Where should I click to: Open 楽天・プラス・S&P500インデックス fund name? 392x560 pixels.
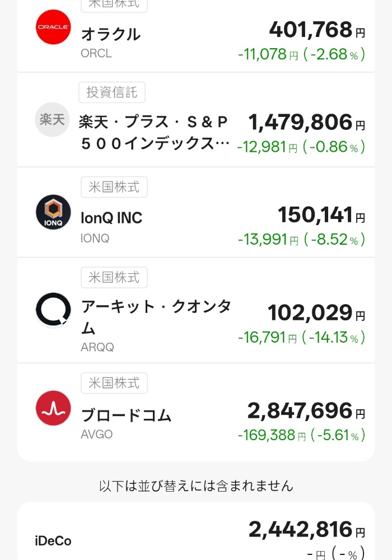tap(155, 133)
